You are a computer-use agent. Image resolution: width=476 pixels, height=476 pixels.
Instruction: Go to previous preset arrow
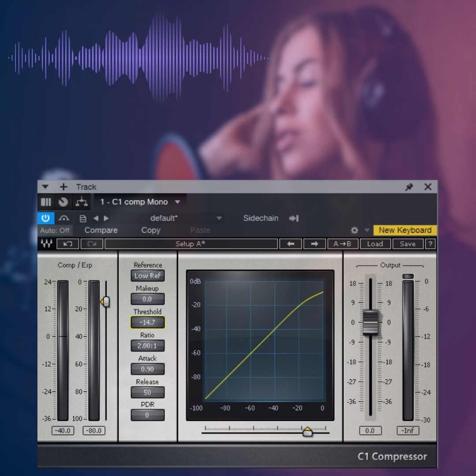point(96,218)
